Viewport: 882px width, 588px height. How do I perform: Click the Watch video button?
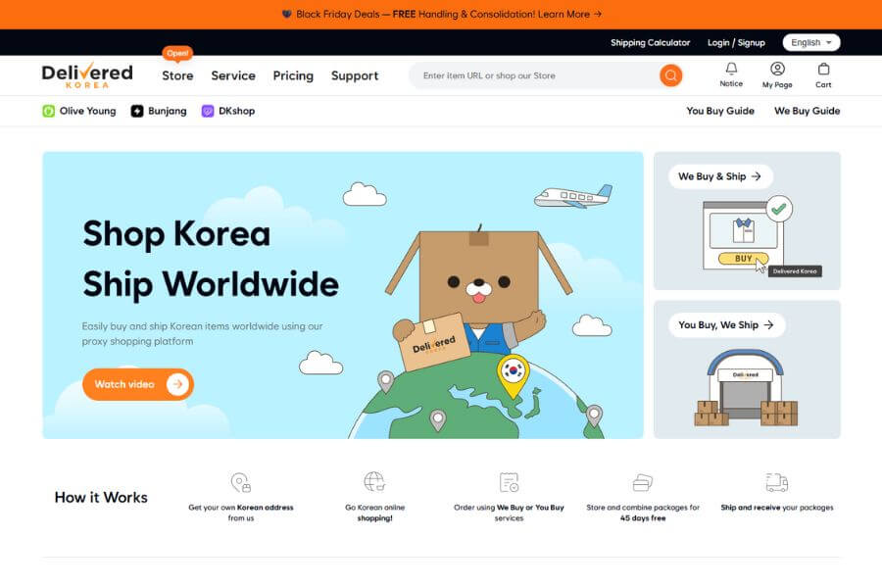[137, 384]
